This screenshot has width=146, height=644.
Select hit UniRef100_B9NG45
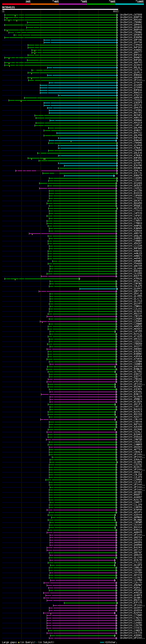click(x=131, y=140)
